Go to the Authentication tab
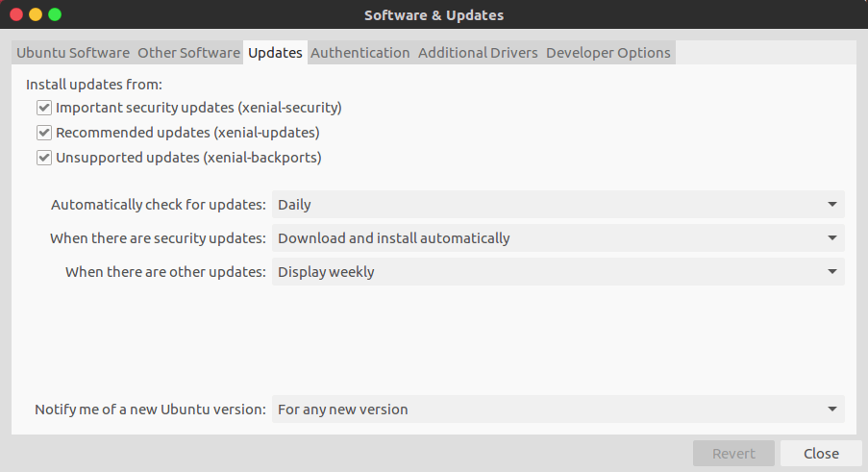This screenshot has width=868, height=472. [x=360, y=53]
